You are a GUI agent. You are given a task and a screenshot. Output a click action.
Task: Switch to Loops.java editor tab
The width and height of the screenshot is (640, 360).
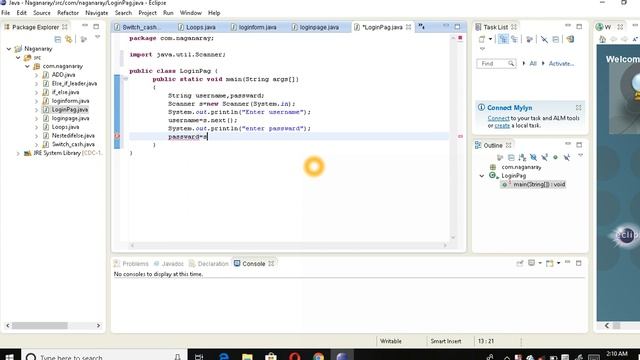197,27
